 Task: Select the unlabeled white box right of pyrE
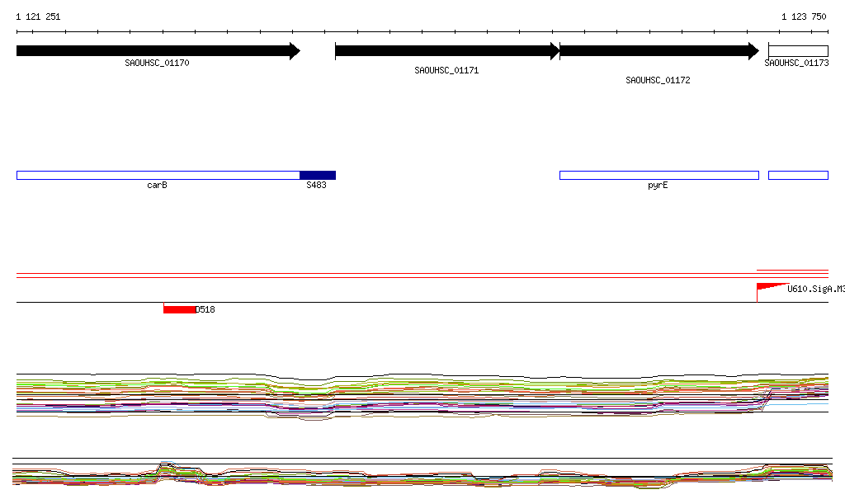tap(797, 175)
